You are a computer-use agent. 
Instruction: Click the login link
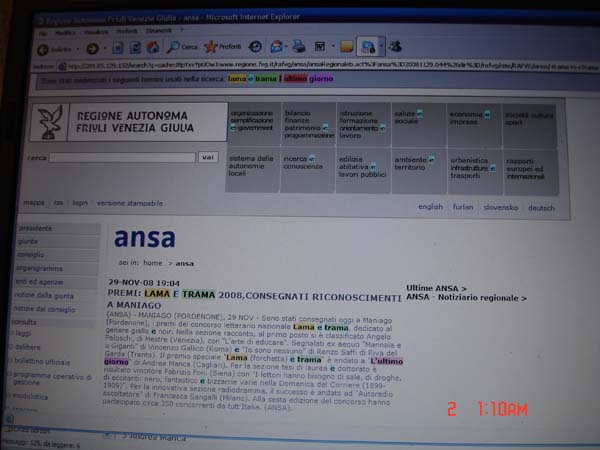click(x=80, y=203)
